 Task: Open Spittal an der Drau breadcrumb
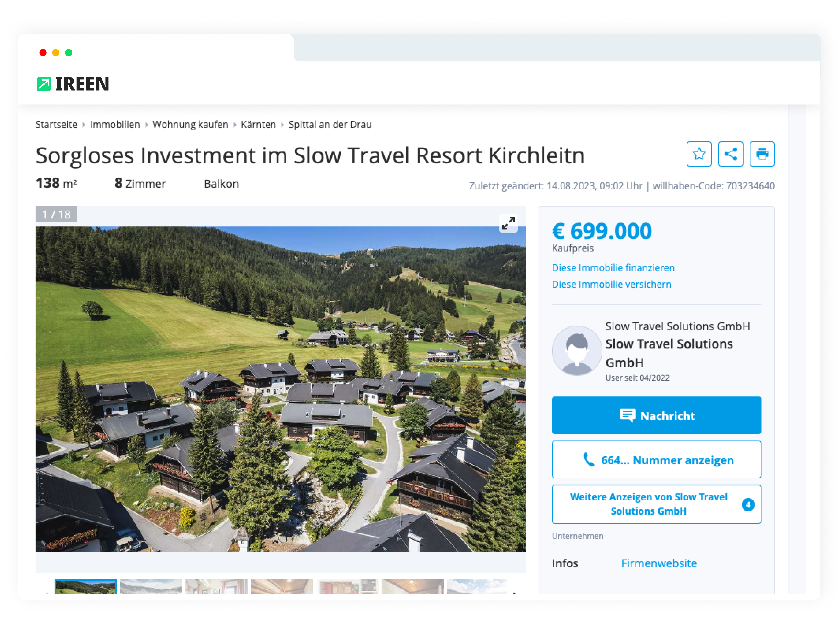pyautogui.click(x=330, y=124)
